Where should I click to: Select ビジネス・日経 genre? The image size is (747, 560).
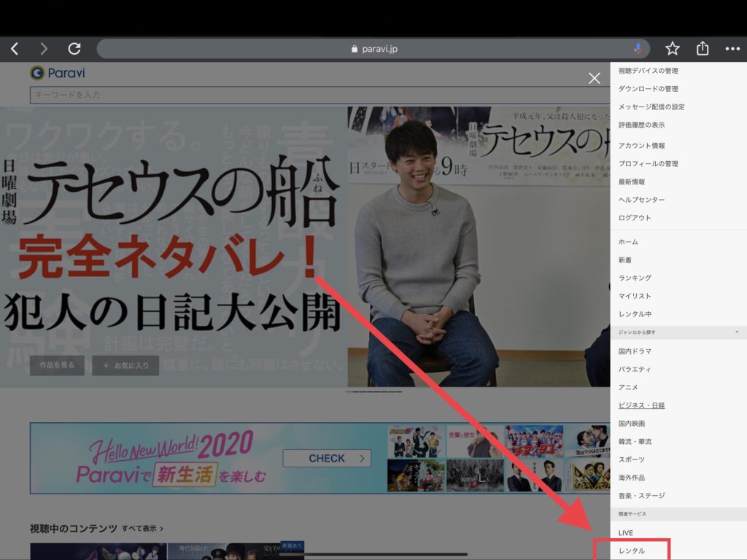click(641, 405)
